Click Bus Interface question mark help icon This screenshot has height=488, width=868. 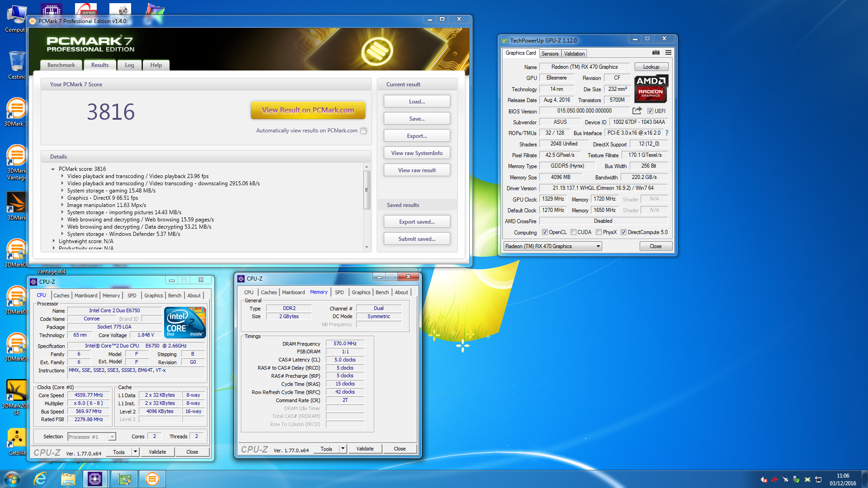point(667,133)
